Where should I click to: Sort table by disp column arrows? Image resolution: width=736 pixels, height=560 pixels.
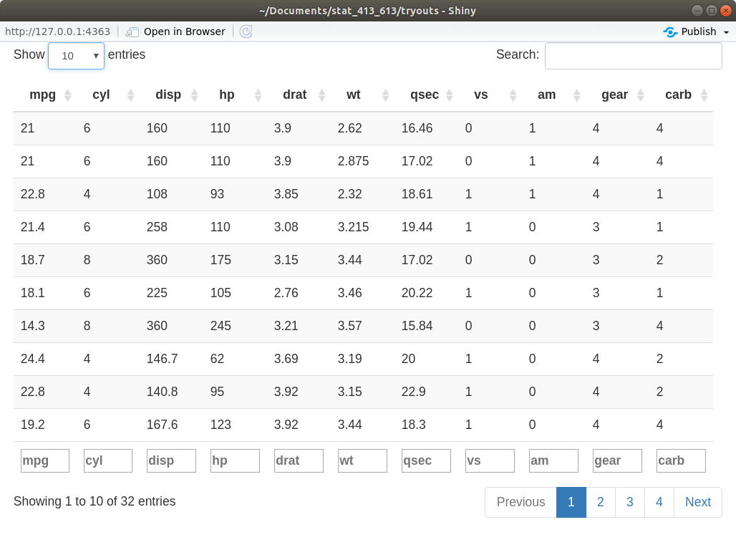194,95
